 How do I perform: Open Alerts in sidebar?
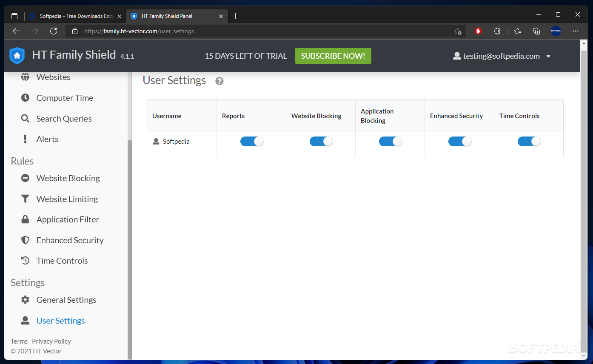[x=47, y=139]
